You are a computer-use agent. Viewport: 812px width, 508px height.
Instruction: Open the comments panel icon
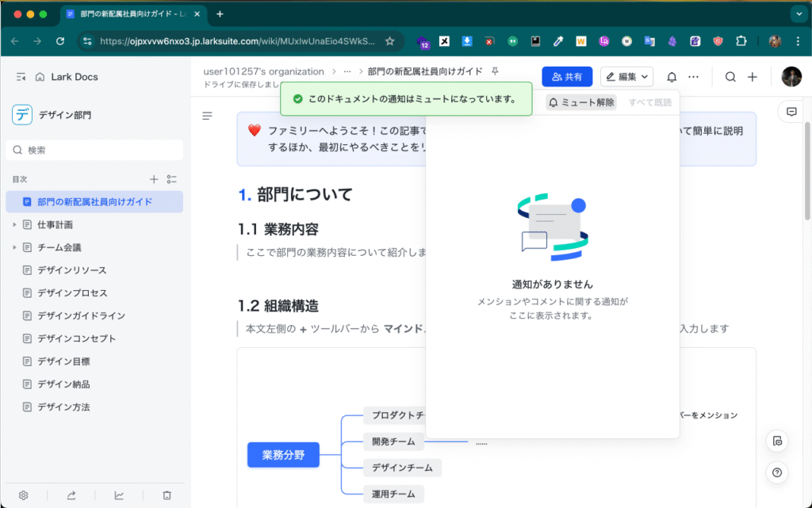tap(791, 112)
